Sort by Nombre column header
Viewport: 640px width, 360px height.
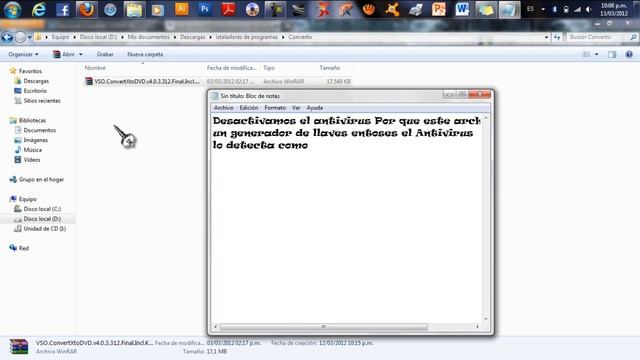click(x=95, y=68)
